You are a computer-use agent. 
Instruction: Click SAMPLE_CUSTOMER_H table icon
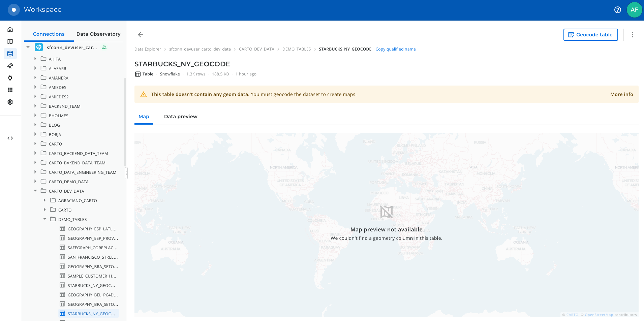coord(62,276)
